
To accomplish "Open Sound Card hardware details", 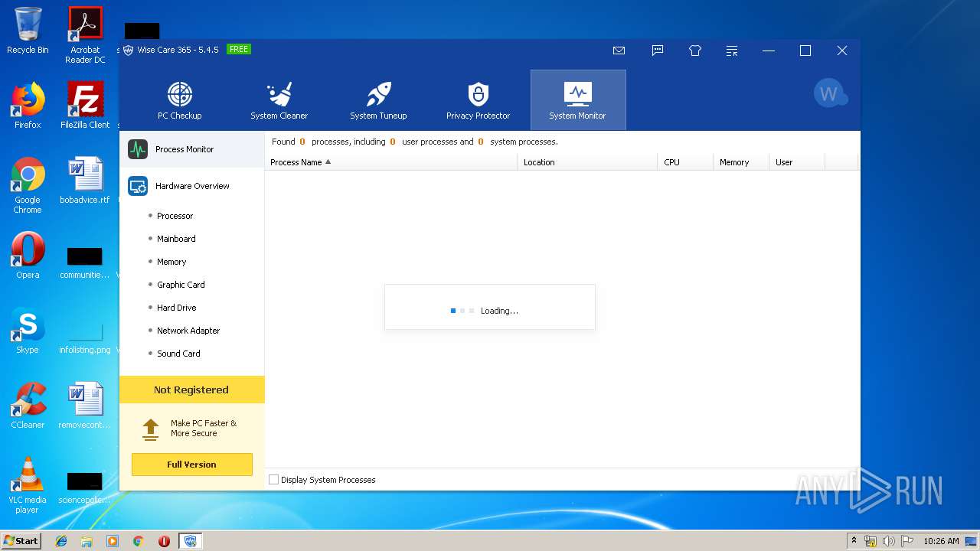I will click(x=178, y=354).
